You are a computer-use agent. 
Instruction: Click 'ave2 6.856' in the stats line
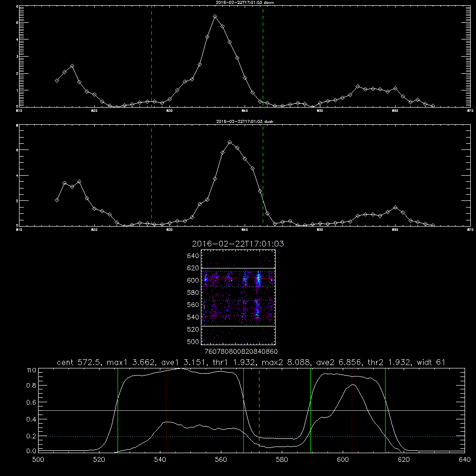coord(338,362)
